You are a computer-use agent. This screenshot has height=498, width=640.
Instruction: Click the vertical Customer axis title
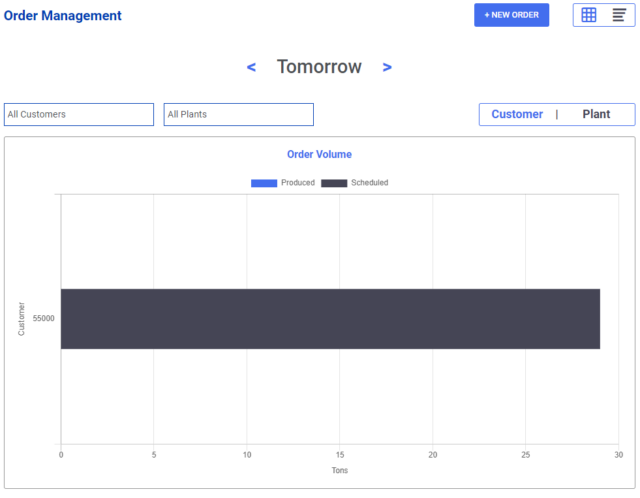coord(22,319)
